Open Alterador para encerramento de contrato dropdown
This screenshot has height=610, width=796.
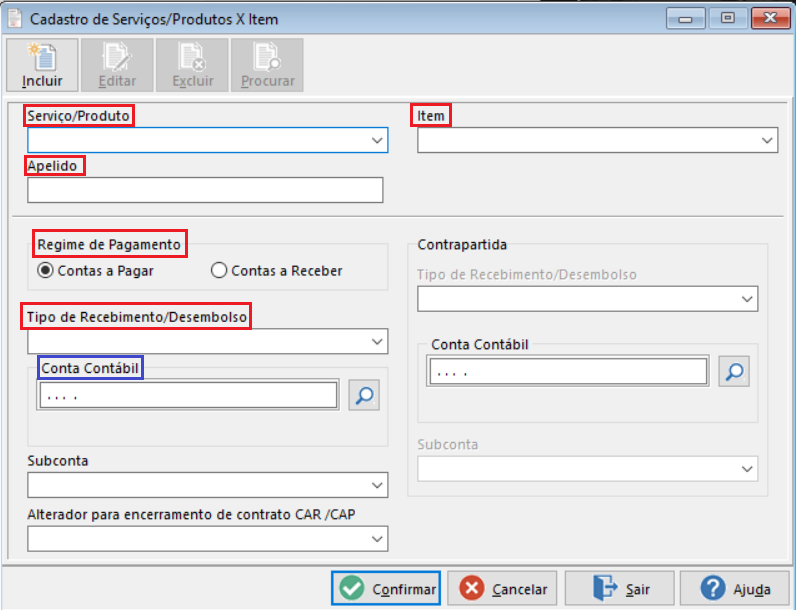click(x=208, y=538)
